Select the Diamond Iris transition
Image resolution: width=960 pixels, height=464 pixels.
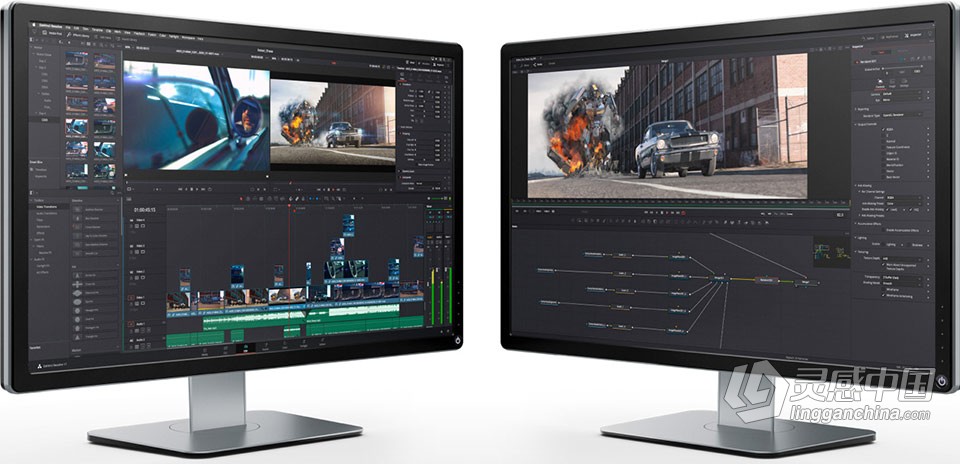95,293
